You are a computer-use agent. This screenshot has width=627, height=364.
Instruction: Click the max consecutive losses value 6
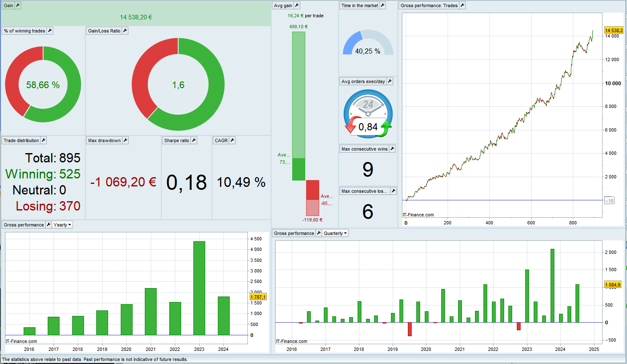(x=368, y=212)
